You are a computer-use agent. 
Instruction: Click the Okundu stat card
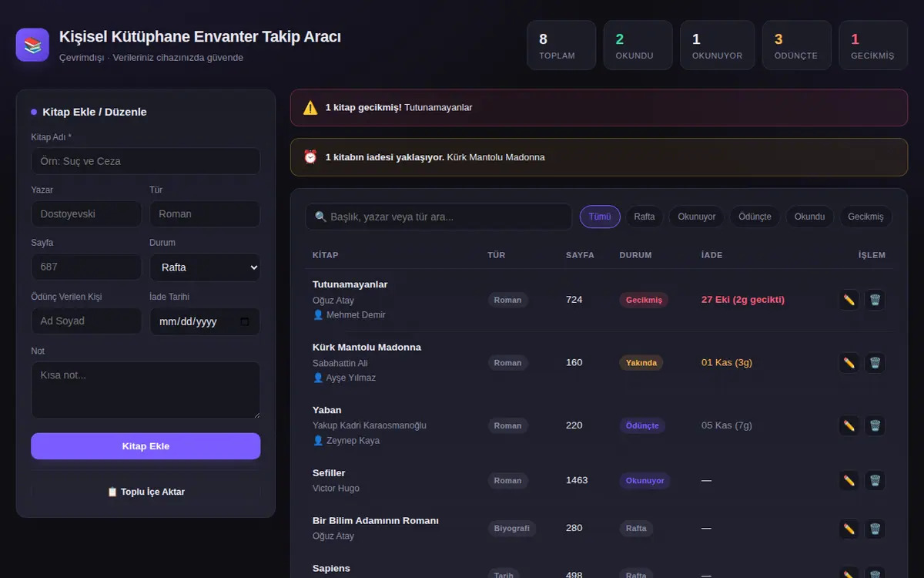coord(638,45)
